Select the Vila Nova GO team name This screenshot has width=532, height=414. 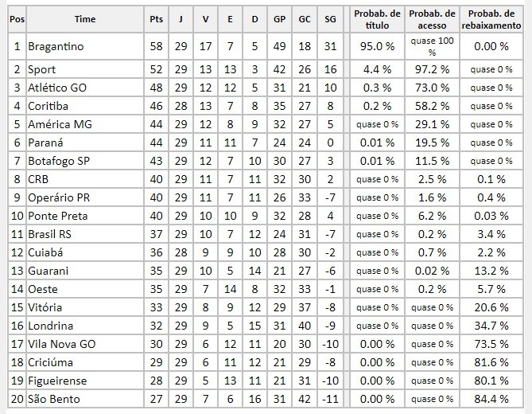(x=61, y=344)
